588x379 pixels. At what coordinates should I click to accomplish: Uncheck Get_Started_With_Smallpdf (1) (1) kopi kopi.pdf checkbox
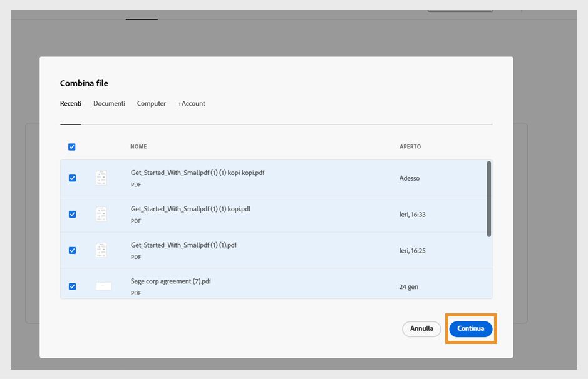click(x=72, y=178)
